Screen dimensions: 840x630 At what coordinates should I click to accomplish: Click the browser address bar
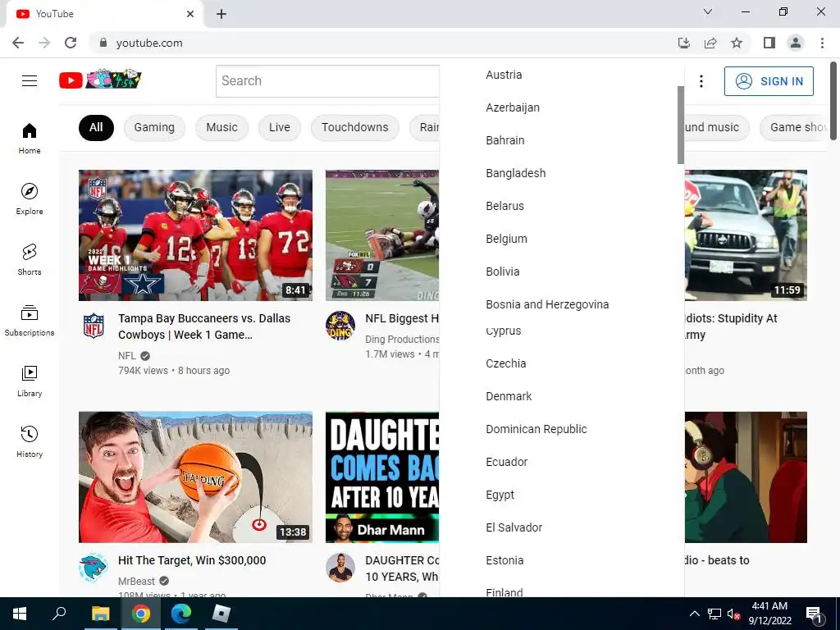coord(386,43)
